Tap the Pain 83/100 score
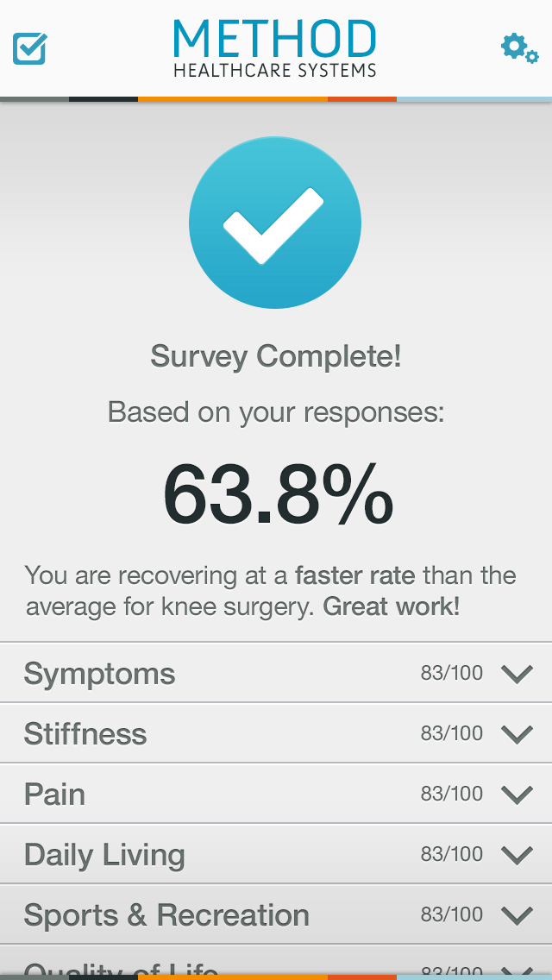 (451, 794)
